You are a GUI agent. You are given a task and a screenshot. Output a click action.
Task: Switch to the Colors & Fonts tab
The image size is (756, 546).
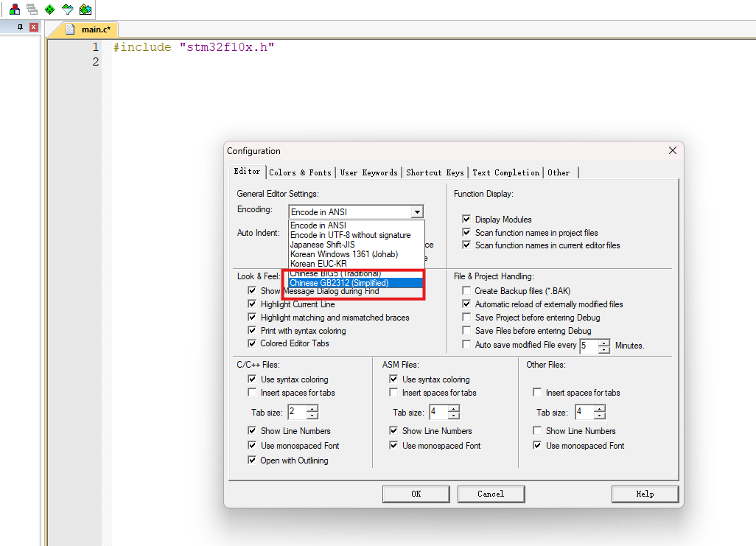click(300, 172)
